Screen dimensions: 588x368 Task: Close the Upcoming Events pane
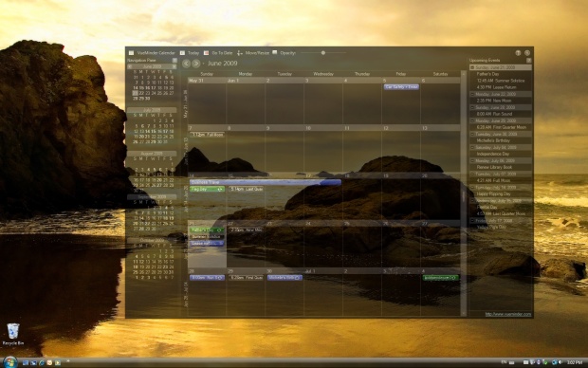tap(529, 60)
